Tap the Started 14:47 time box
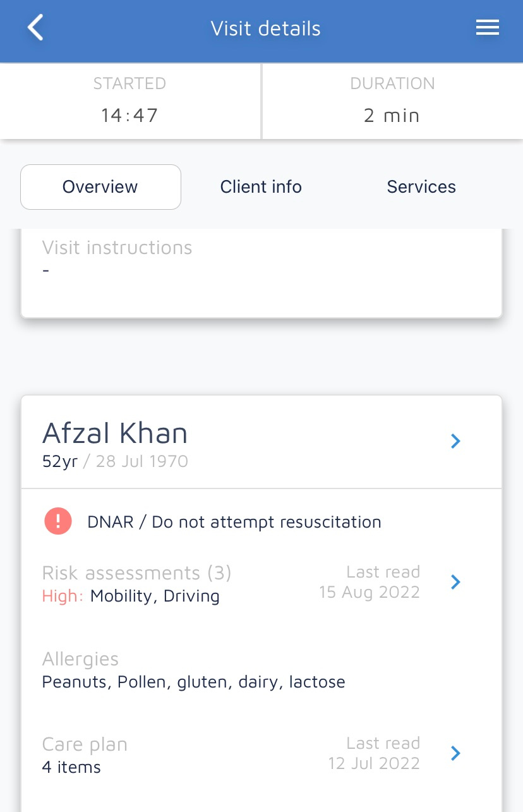 tap(129, 101)
